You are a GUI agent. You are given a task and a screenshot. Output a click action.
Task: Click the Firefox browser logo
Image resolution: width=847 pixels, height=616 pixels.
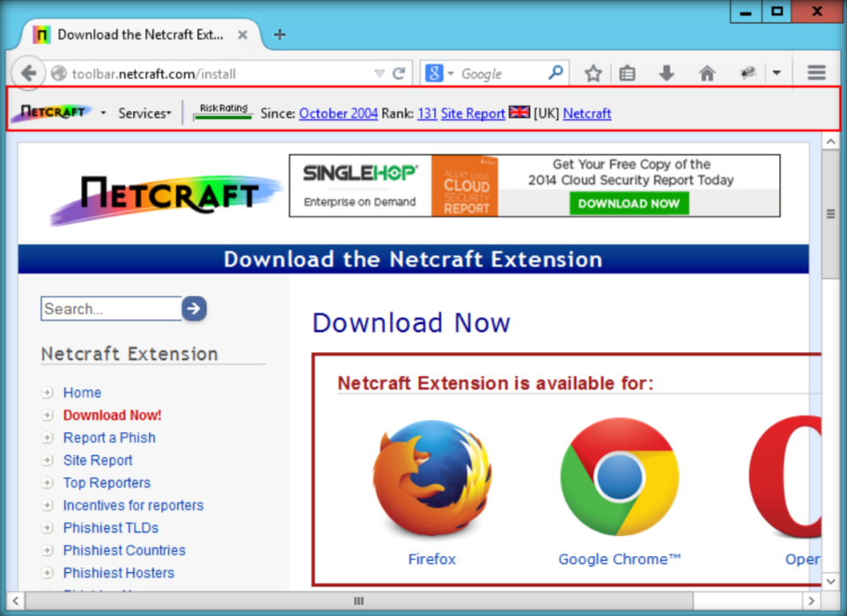point(431,480)
